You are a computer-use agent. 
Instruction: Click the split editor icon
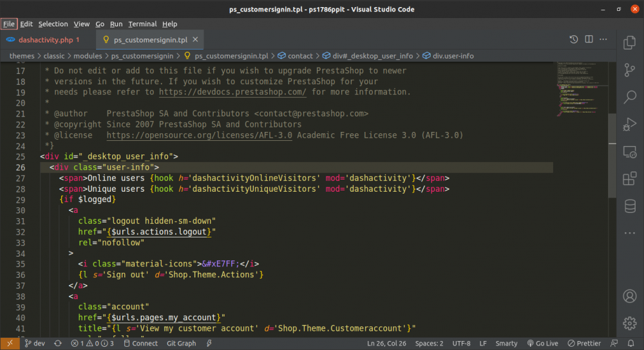[589, 39]
